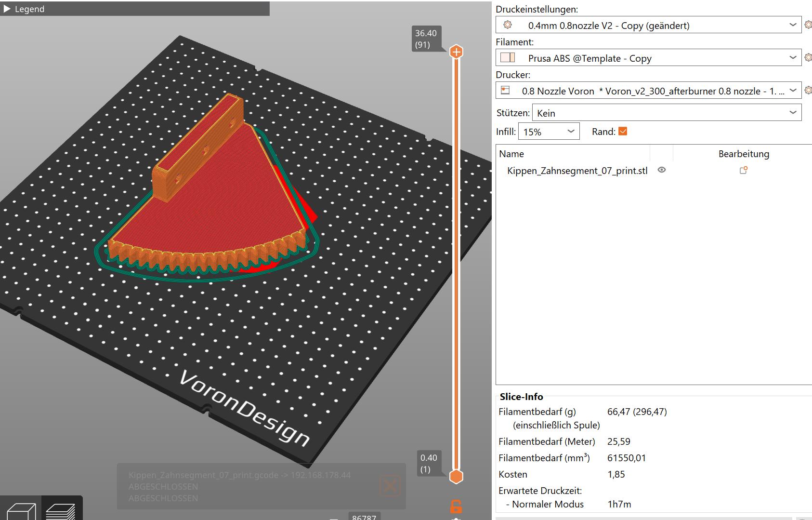Click the Name column header
The image size is (812, 520).
511,154
